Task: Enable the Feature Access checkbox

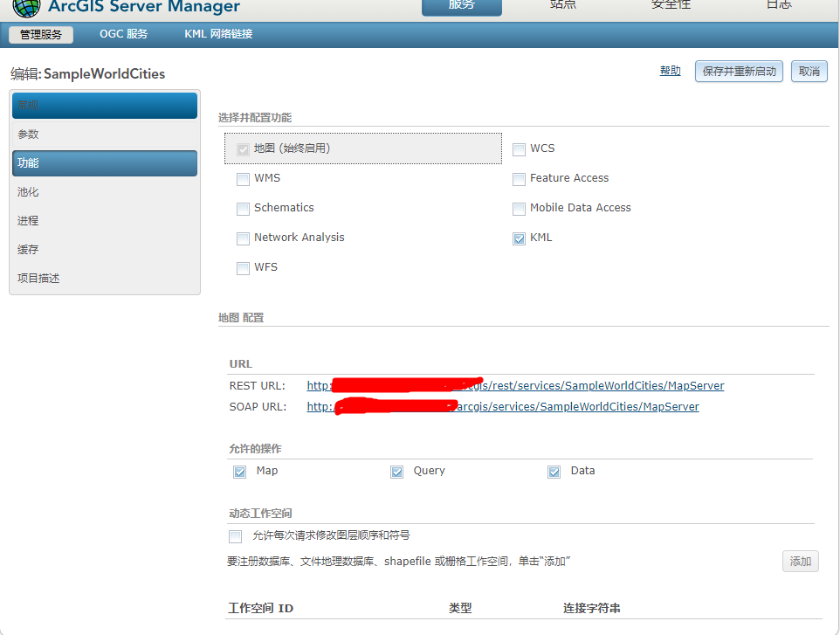Action: (520, 179)
